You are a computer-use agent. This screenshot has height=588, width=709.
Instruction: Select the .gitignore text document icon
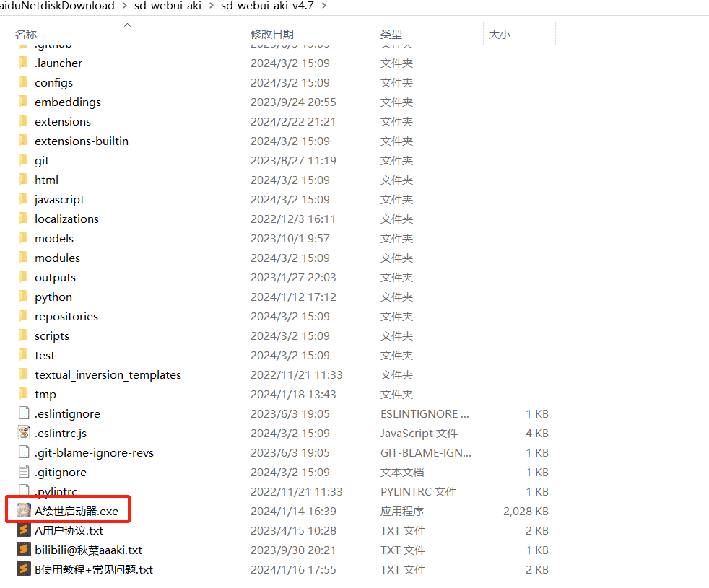coord(24,472)
